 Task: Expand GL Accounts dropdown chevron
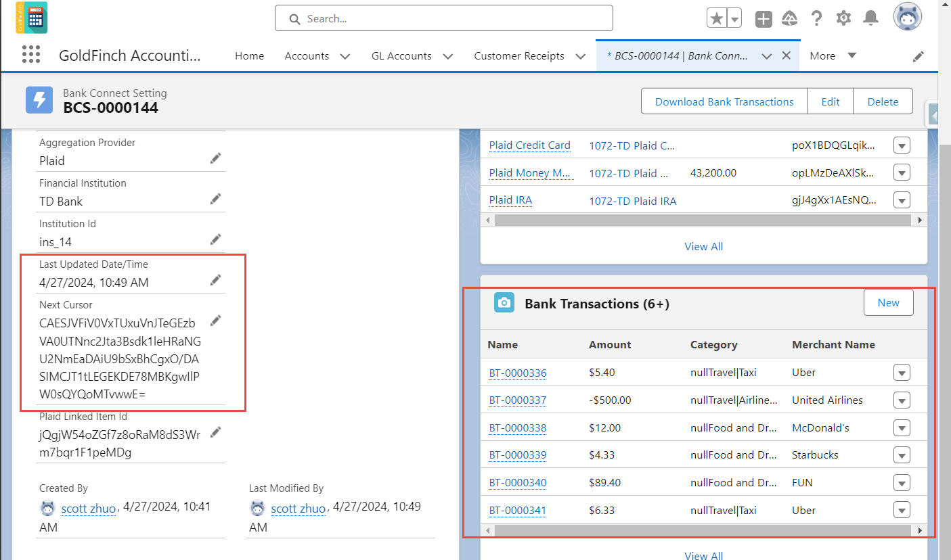tap(447, 56)
